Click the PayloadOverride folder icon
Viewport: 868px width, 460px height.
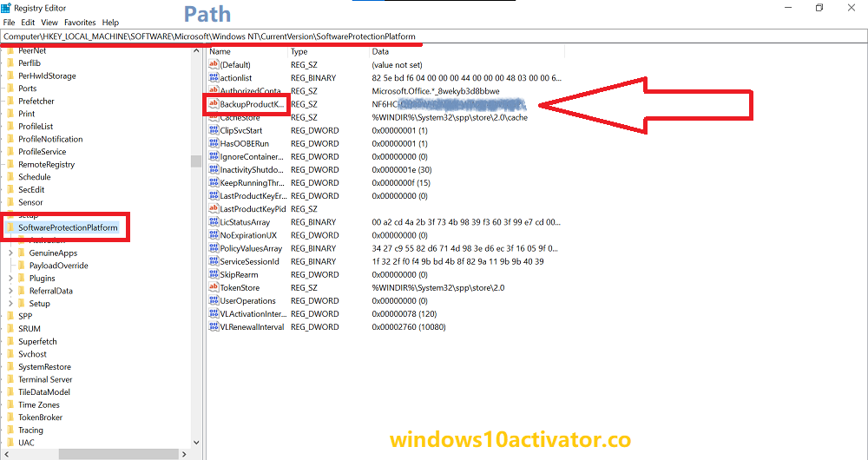pyautogui.click(x=22, y=266)
